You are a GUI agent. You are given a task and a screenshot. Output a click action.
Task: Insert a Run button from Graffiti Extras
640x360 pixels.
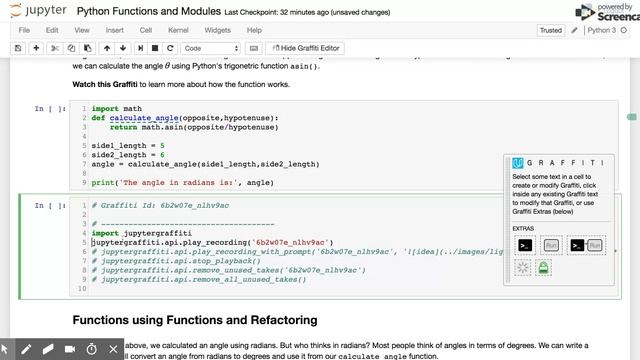[551, 245]
